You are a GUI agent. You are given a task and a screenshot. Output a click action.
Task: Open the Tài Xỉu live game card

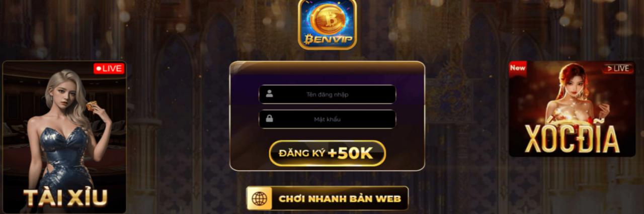click(x=64, y=137)
